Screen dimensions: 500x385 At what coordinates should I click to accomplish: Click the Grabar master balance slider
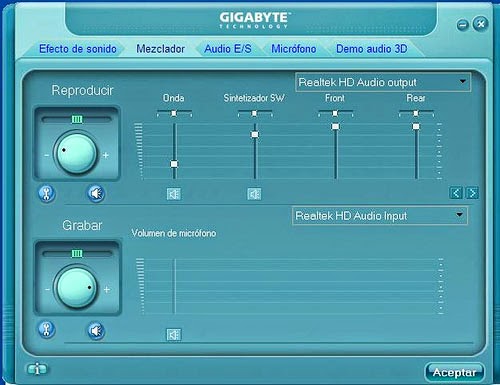[77, 254]
